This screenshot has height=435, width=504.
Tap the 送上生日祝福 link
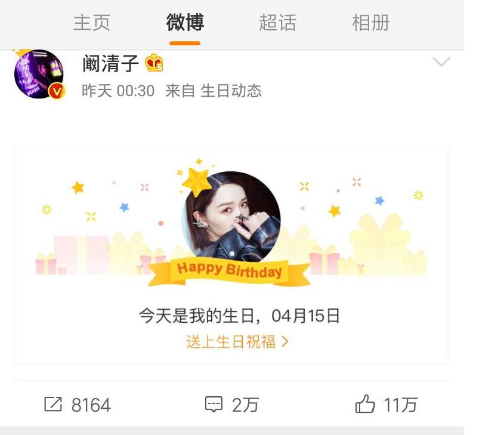[231, 341]
